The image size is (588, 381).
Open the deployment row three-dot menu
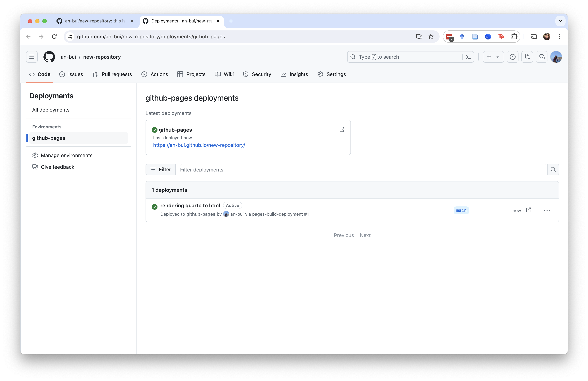click(547, 210)
